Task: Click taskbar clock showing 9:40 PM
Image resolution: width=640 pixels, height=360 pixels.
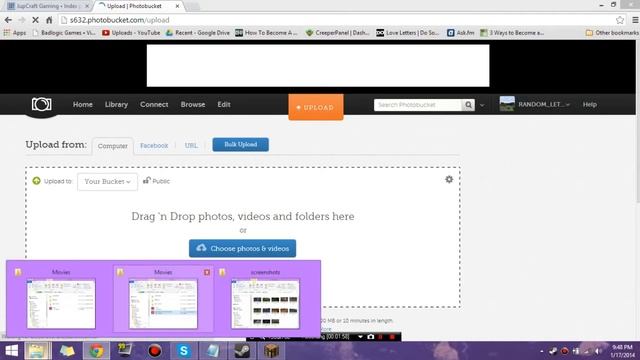Action: click(x=623, y=351)
